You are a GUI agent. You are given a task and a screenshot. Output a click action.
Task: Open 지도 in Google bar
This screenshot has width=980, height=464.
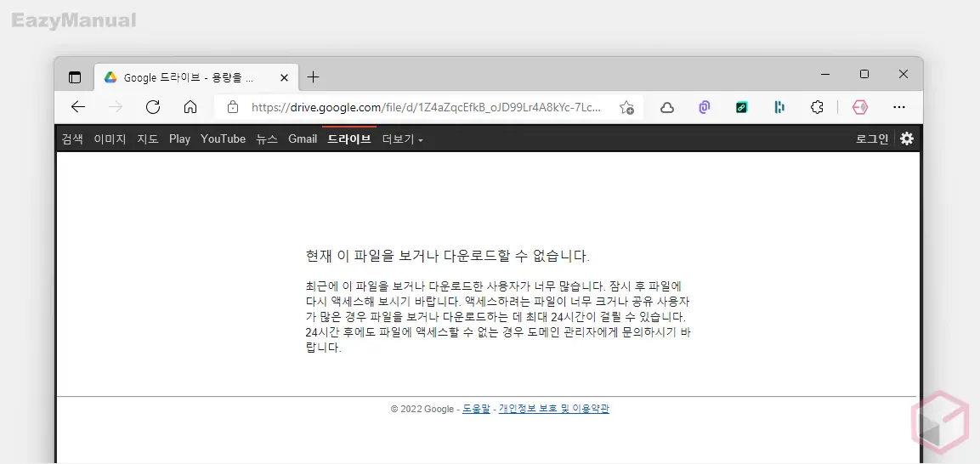pyautogui.click(x=148, y=139)
